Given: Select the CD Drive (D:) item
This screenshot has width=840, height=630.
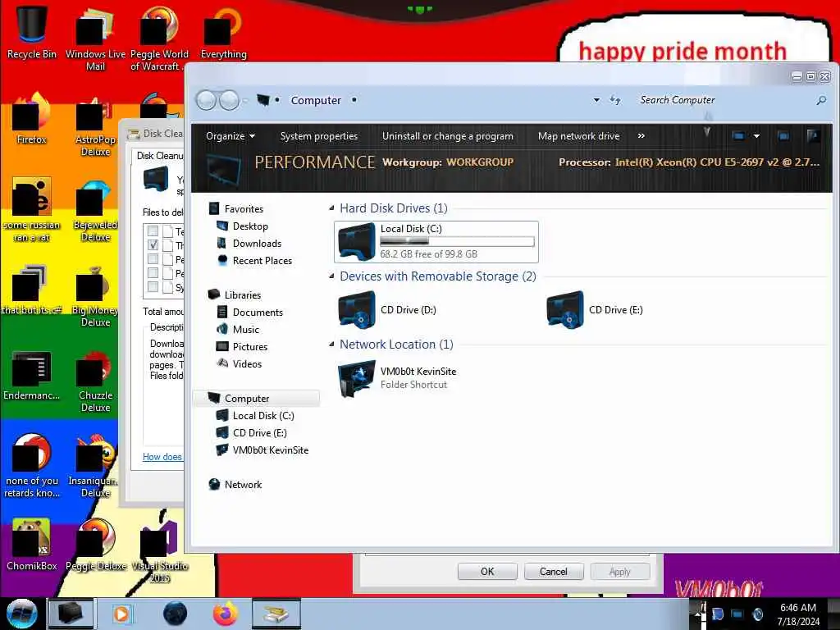Looking at the screenshot, I should click(388, 309).
